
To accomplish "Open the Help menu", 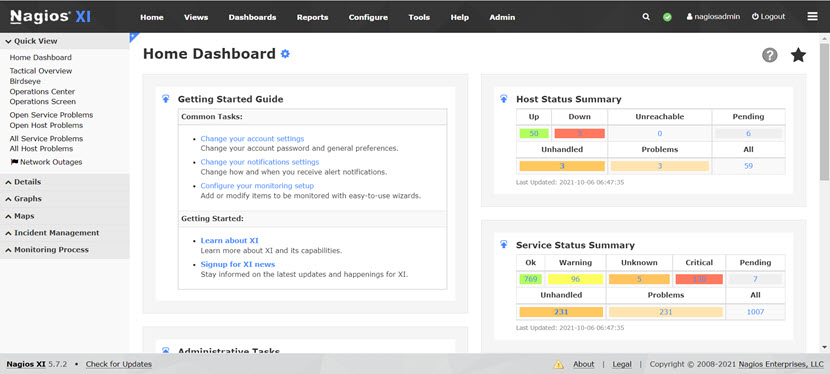I will point(459,17).
